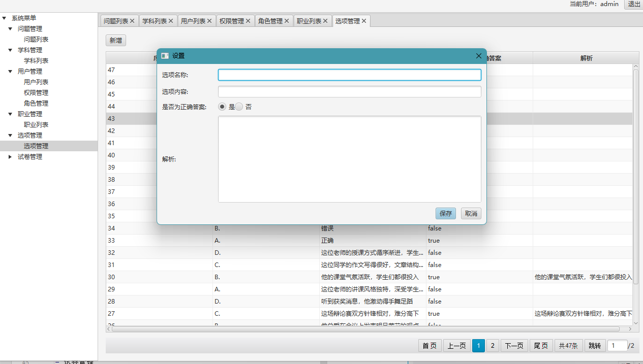This screenshot has height=364, width=643.
Task: Collapse the 用户管理 tree node
Action: click(x=10, y=72)
